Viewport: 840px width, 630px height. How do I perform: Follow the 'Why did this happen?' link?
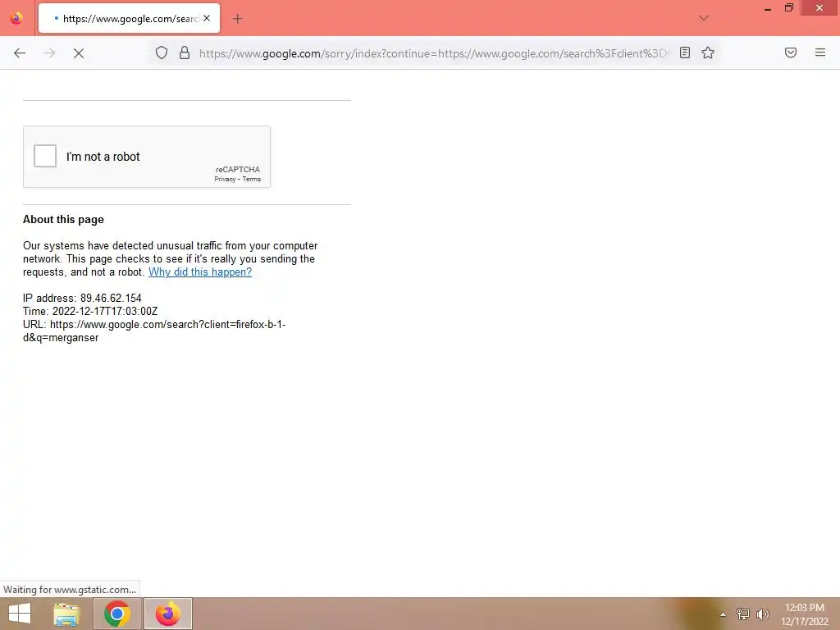200,272
